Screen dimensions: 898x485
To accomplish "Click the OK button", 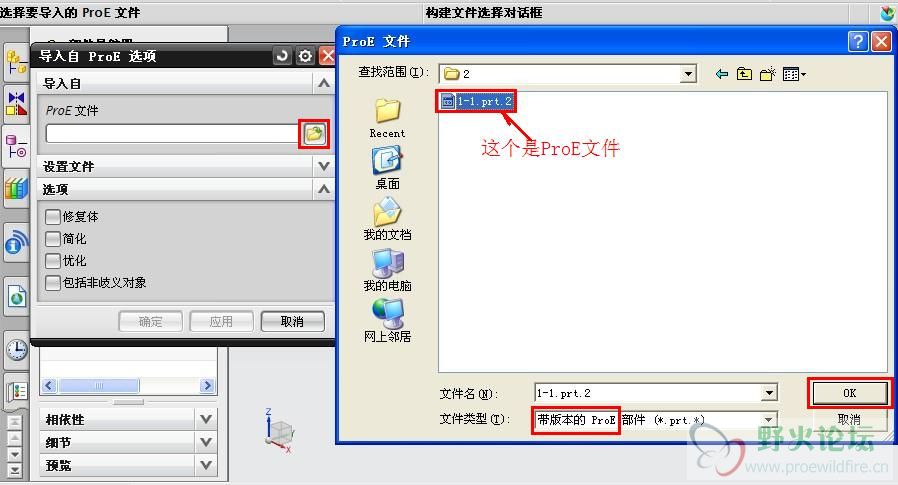I will click(849, 393).
